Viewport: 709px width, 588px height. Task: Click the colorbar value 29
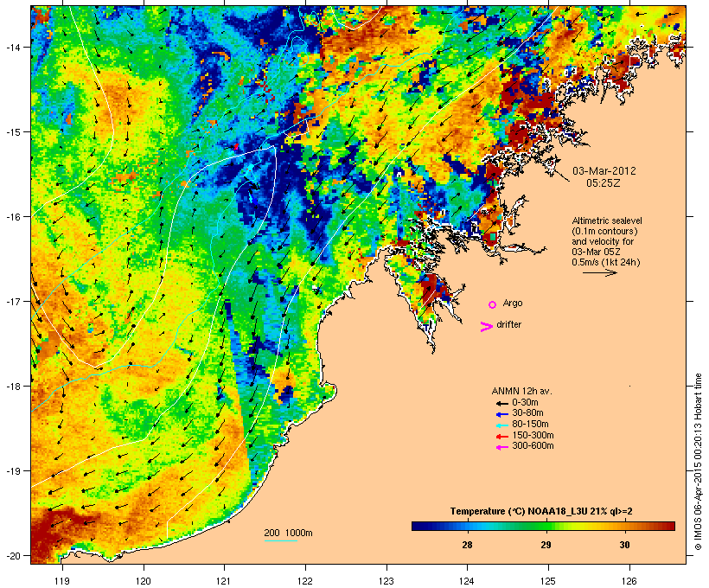(x=546, y=545)
